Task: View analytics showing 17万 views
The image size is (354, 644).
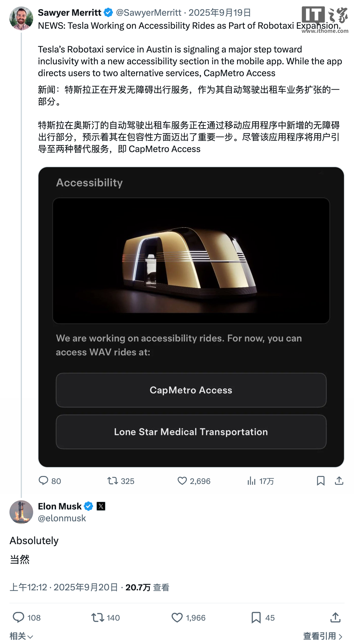Action: [x=251, y=481]
